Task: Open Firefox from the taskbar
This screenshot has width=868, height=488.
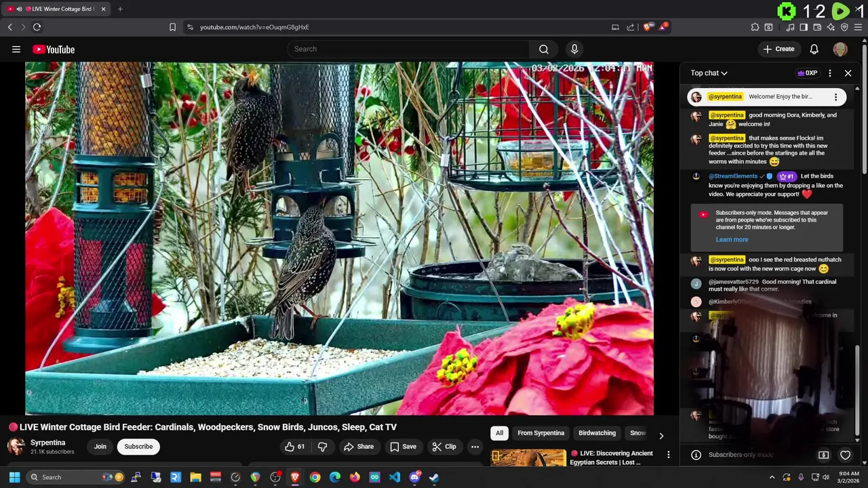Action: 355,477
